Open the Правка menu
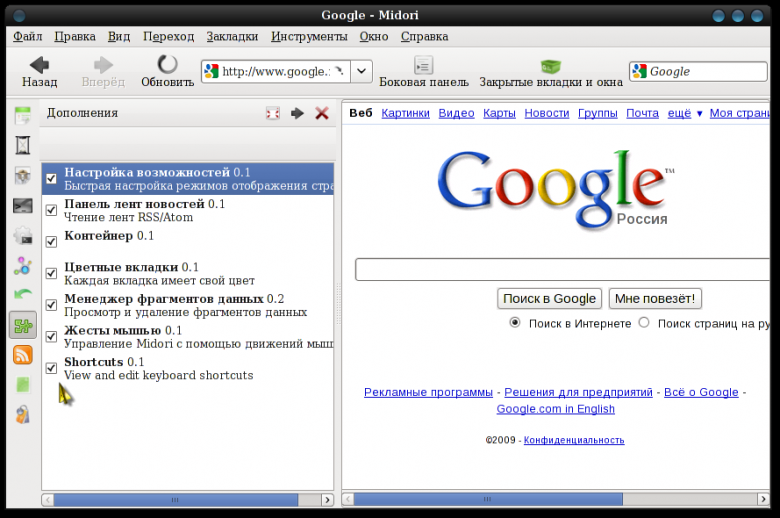 75,36
